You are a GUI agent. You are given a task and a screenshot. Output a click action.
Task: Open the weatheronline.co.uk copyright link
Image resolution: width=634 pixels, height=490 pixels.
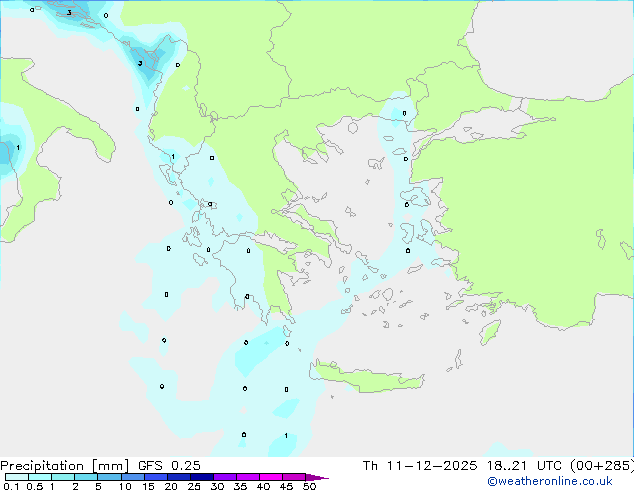[550, 481]
